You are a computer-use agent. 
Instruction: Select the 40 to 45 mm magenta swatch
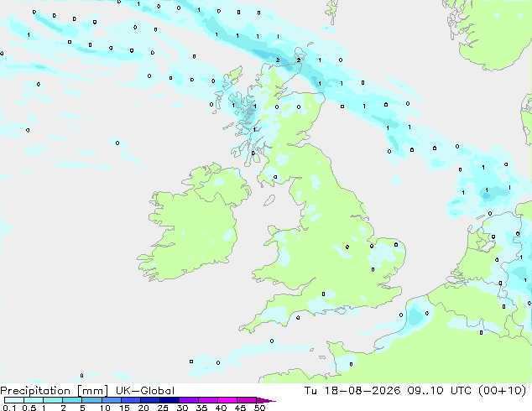tap(227, 400)
